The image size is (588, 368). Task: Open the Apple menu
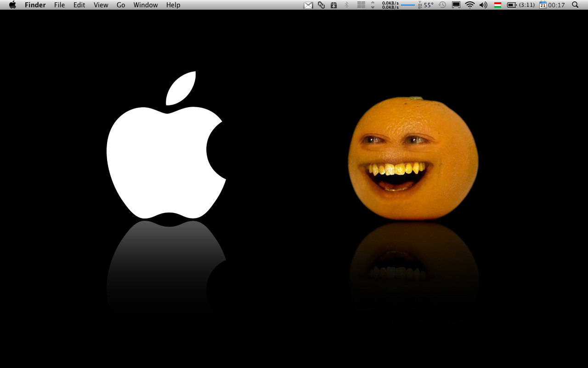tap(12, 5)
